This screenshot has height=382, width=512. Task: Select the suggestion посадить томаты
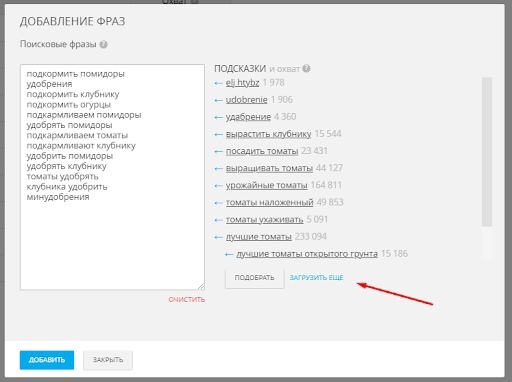tap(262, 151)
